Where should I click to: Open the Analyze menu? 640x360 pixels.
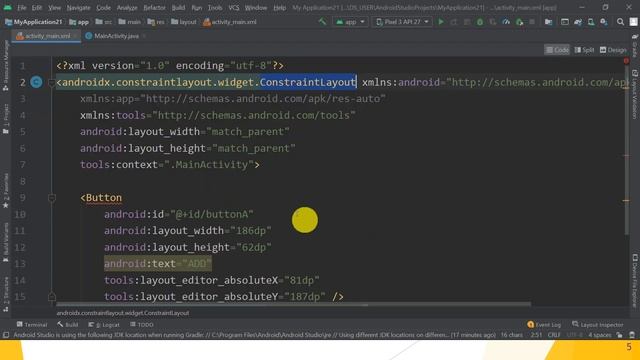pyautogui.click(x=127, y=8)
